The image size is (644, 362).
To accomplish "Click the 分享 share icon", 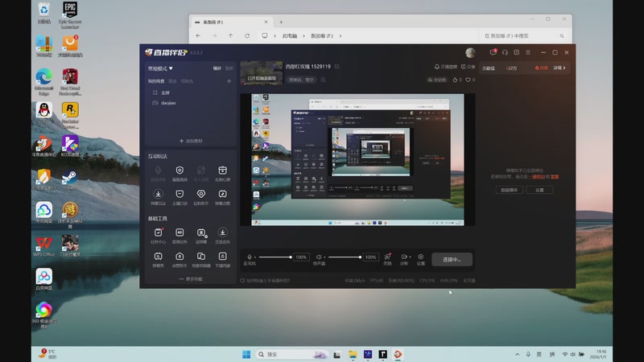I will pos(464,67).
